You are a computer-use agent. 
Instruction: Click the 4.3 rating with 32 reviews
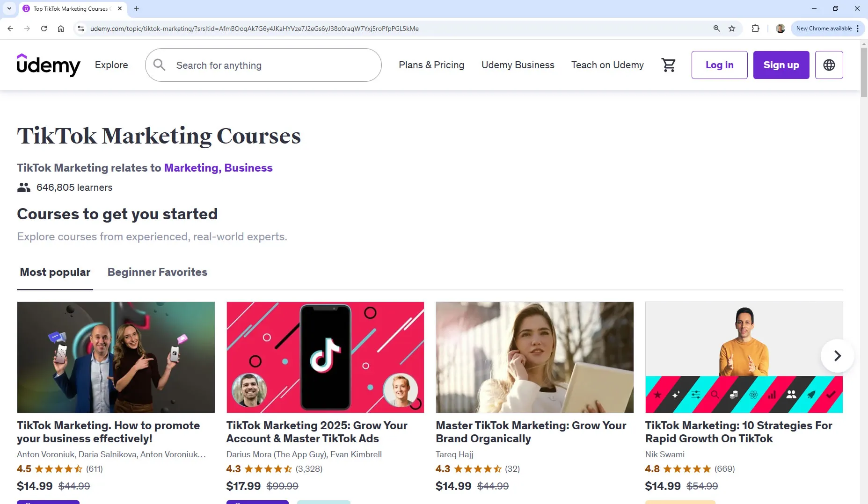tap(478, 469)
